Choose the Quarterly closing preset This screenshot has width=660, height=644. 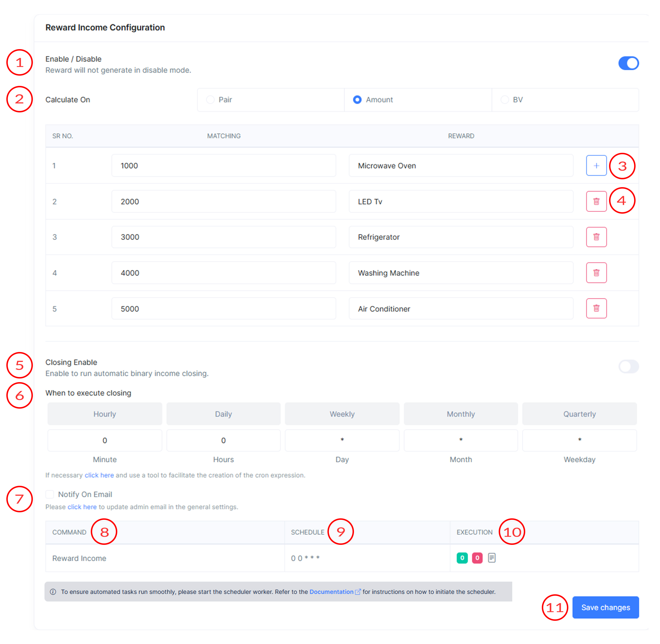tap(579, 414)
